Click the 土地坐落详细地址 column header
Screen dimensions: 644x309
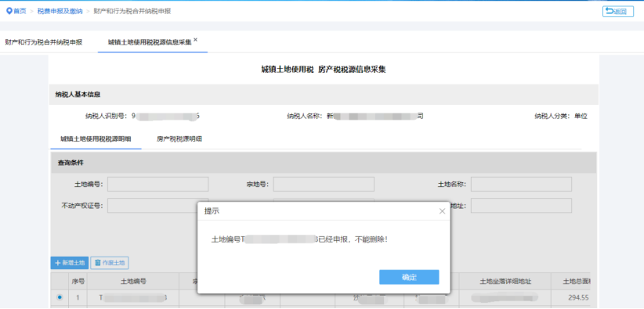pyautogui.click(x=505, y=282)
